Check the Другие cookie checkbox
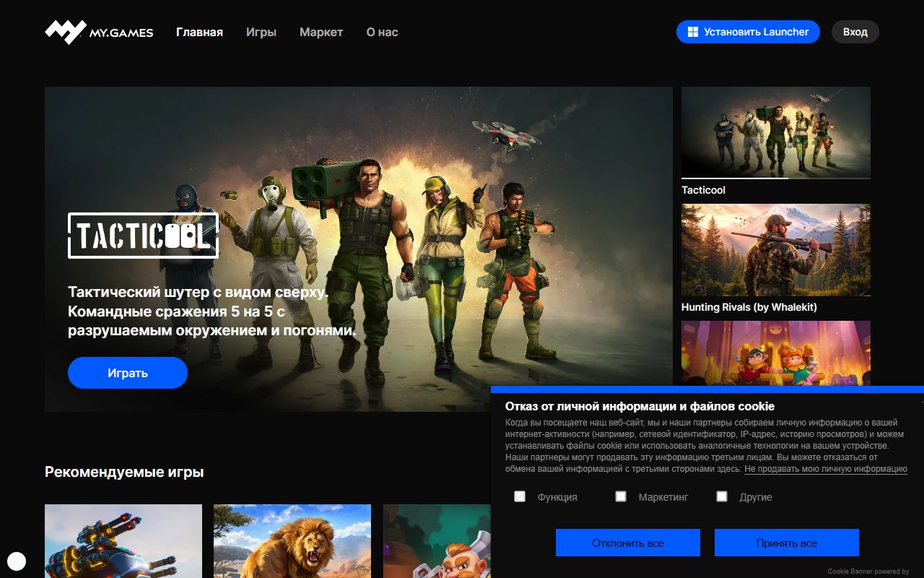The height and width of the screenshot is (578, 924). [x=722, y=496]
